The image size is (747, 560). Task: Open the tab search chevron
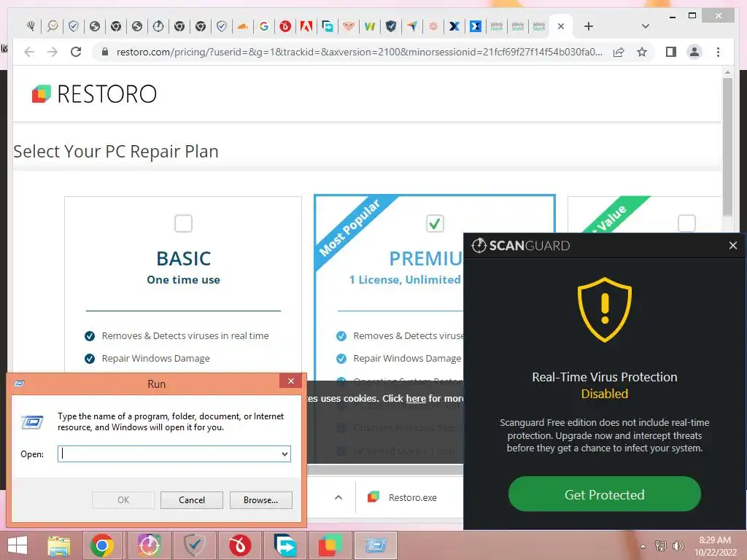click(x=645, y=27)
